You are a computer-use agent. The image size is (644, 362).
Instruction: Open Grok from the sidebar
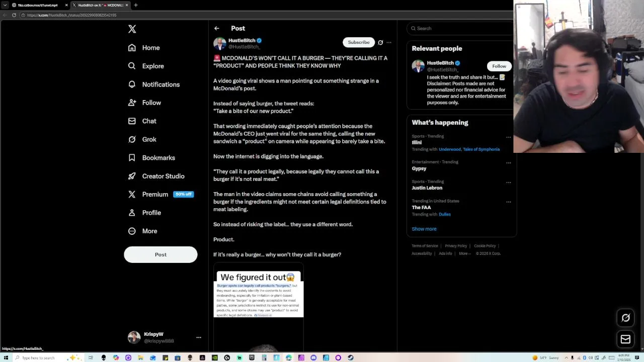(142, 139)
